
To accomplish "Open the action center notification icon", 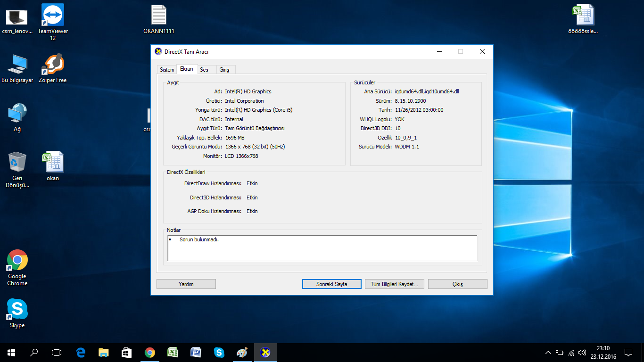I will (628, 352).
